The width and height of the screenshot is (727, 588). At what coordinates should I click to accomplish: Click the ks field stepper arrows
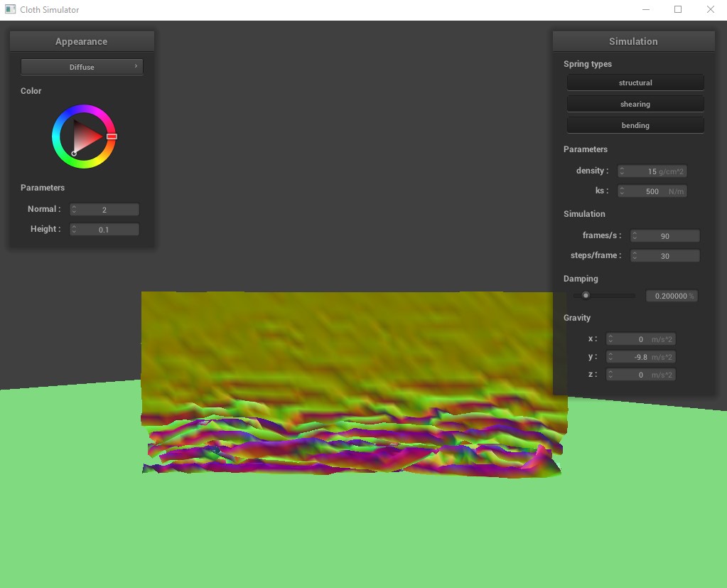tap(622, 191)
